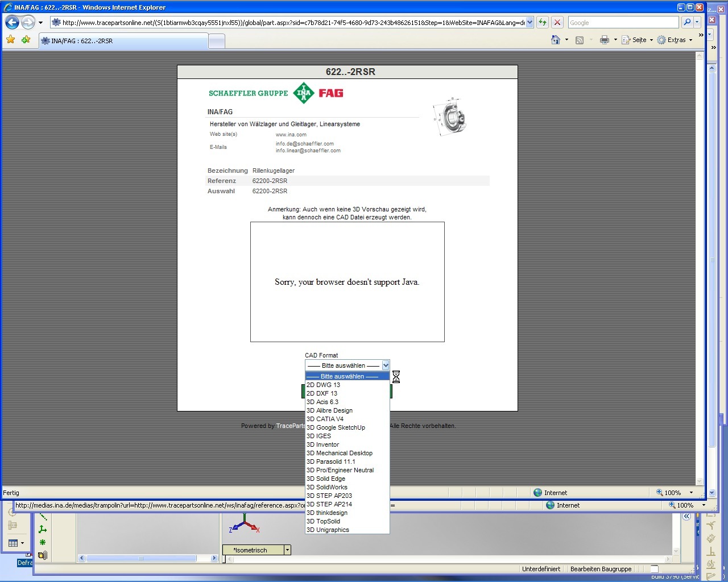Switch to the INA/FAG : 622..-2RSR tab
The image size is (728, 582).
123,41
